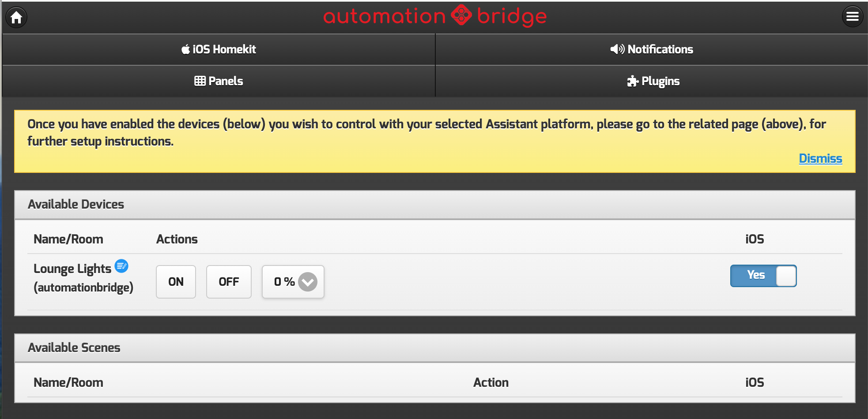Viewport: 868px width, 419px height.
Task: Open the Notifications tab
Action: point(652,49)
